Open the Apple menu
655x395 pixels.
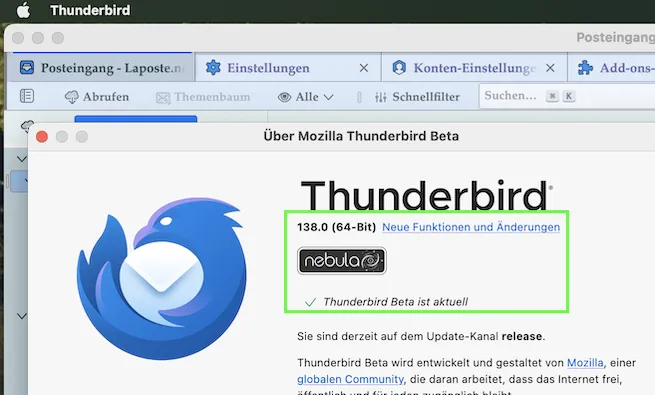pos(23,10)
